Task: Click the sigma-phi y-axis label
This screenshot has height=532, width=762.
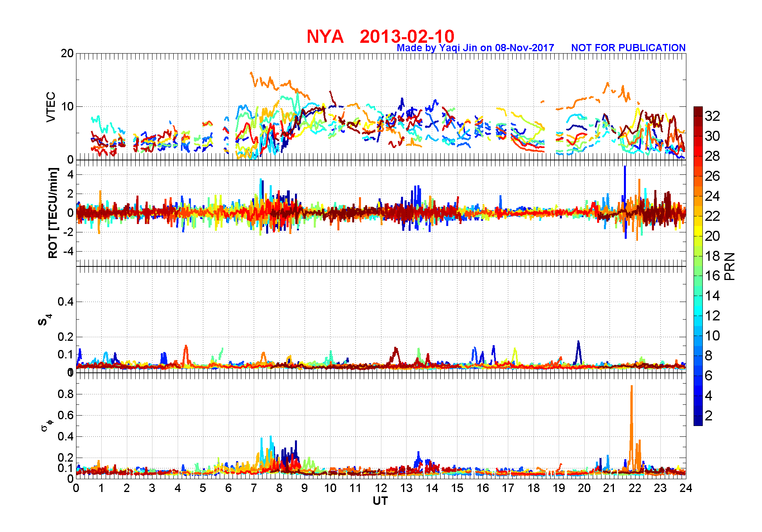Action: point(46,425)
